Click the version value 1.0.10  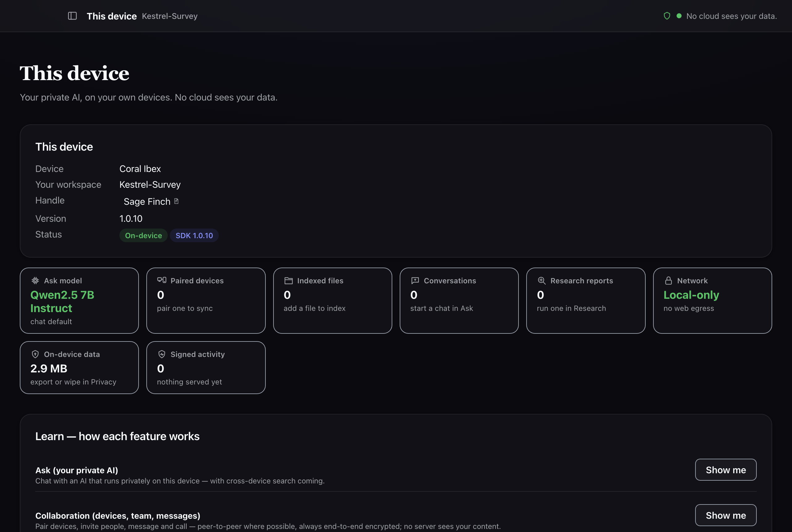pyautogui.click(x=131, y=218)
